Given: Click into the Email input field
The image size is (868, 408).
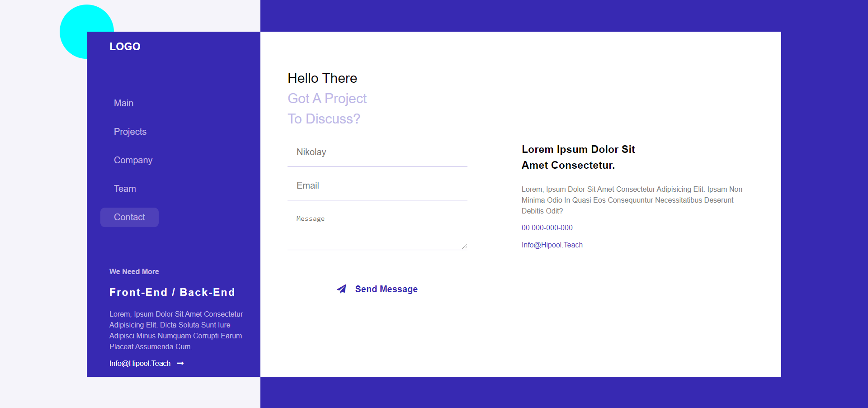Looking at the screenshot, I should click(x=377, y=186).
